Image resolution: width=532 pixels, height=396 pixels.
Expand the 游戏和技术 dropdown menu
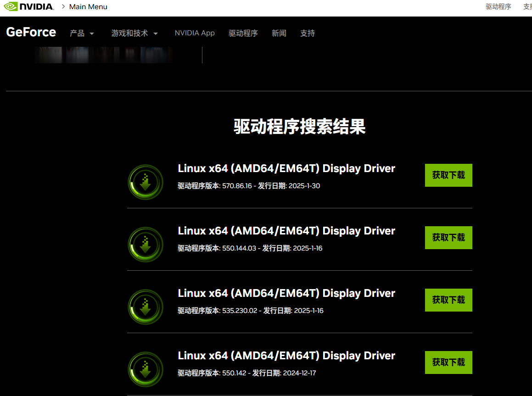tap(134, 33)
